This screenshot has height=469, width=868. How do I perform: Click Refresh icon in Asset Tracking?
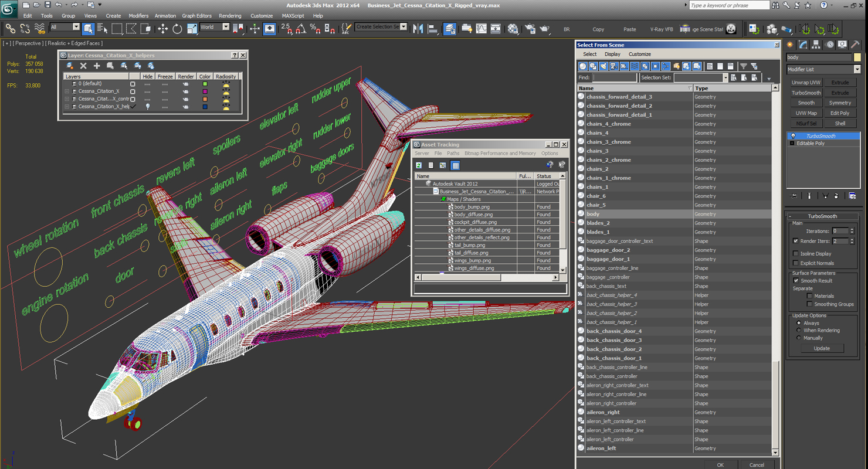[x=419, y=165]
